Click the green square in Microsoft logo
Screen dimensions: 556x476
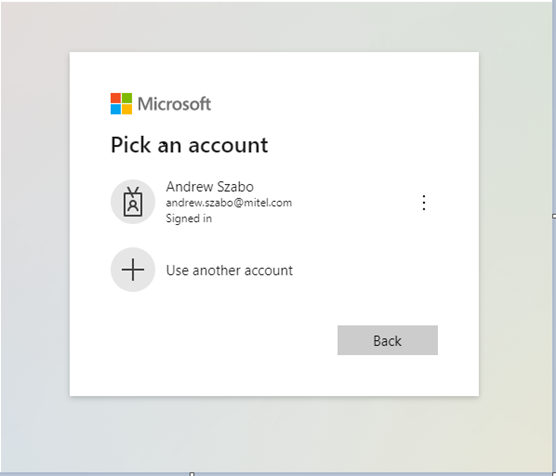click(127, 98)
